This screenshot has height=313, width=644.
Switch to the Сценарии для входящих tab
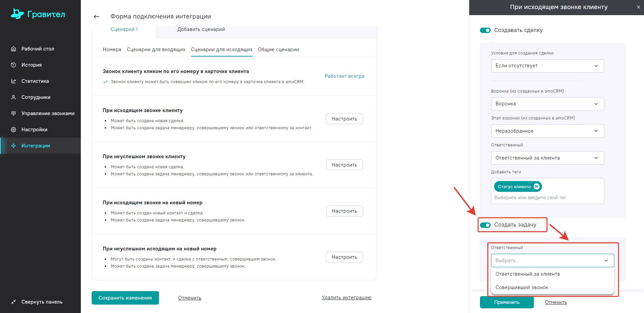[156, 49]
